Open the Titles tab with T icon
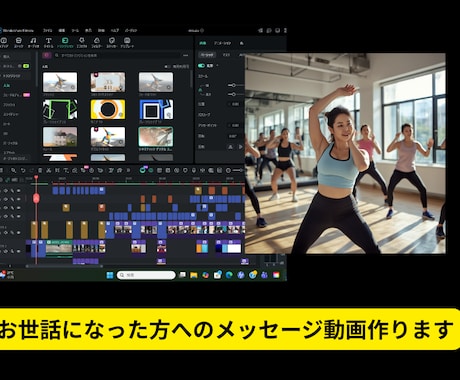The image size is (460, 380). (x=49, y=41)
